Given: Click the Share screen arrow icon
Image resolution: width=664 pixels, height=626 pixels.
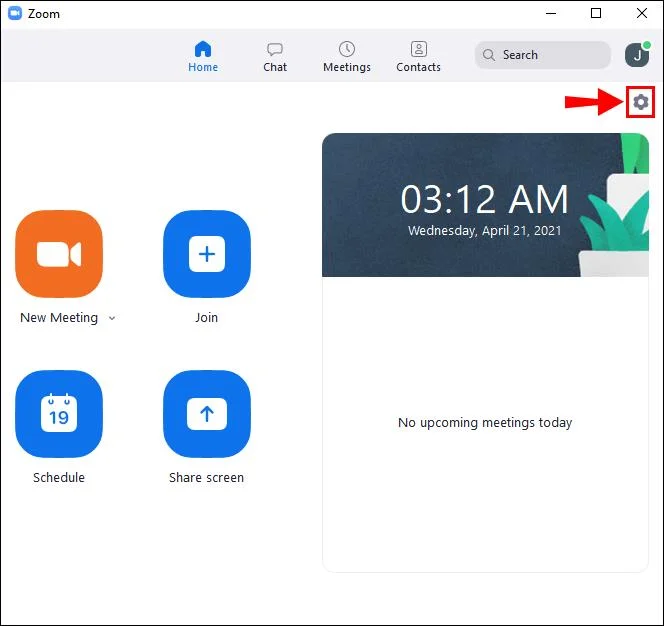Looking at the screenshot, I should [207, 414].
